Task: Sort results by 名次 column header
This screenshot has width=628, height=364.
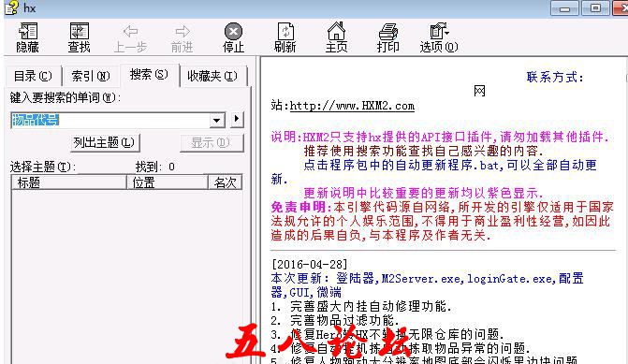Action: (x=225, y=182)
